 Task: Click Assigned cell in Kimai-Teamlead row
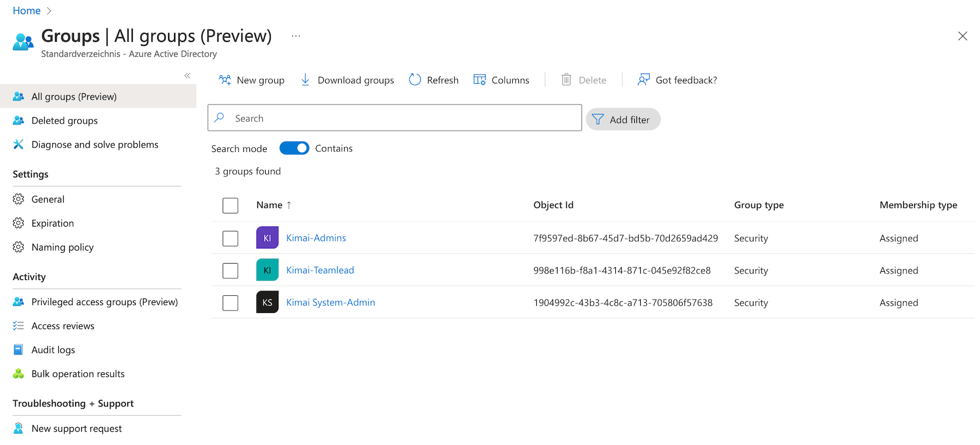coord(899,270)
